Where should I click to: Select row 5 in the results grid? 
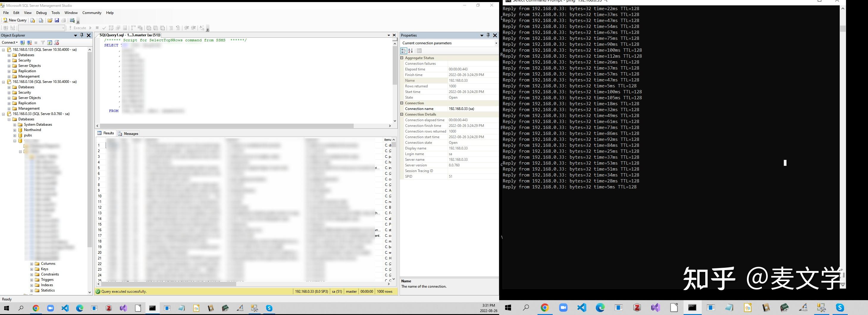click(x=99, y=168)
